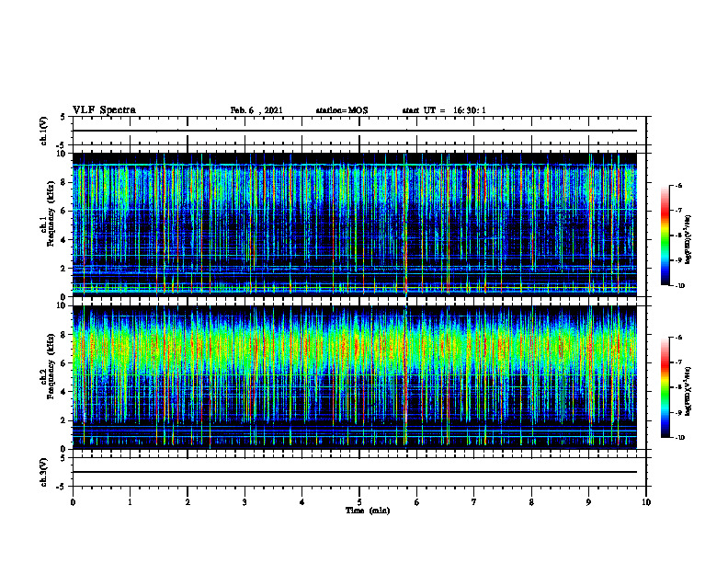Click the time axis tick label "7"
This screenshot has height=563, width=728.
(474, 502)
